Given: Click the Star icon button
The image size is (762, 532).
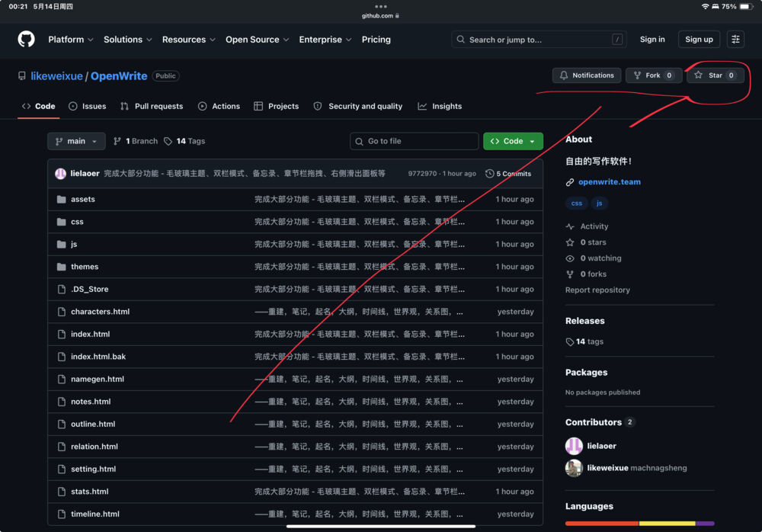Looking at the screenshot, I should (698, 75).
